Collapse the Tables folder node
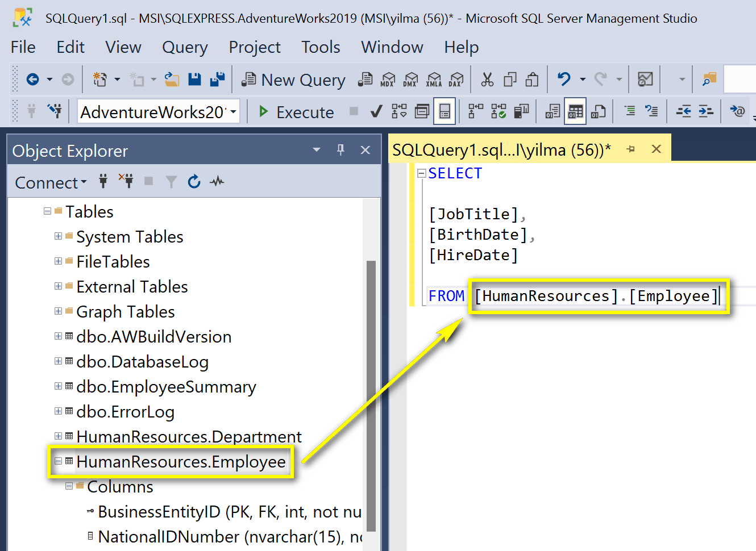Screen dimensions: 756x551 pos(47,211)
